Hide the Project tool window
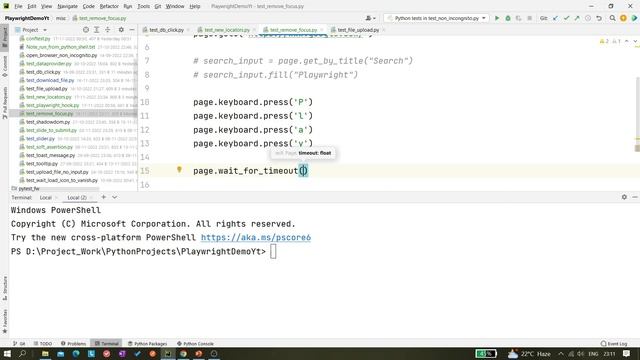640x360 pixels. 132,30
